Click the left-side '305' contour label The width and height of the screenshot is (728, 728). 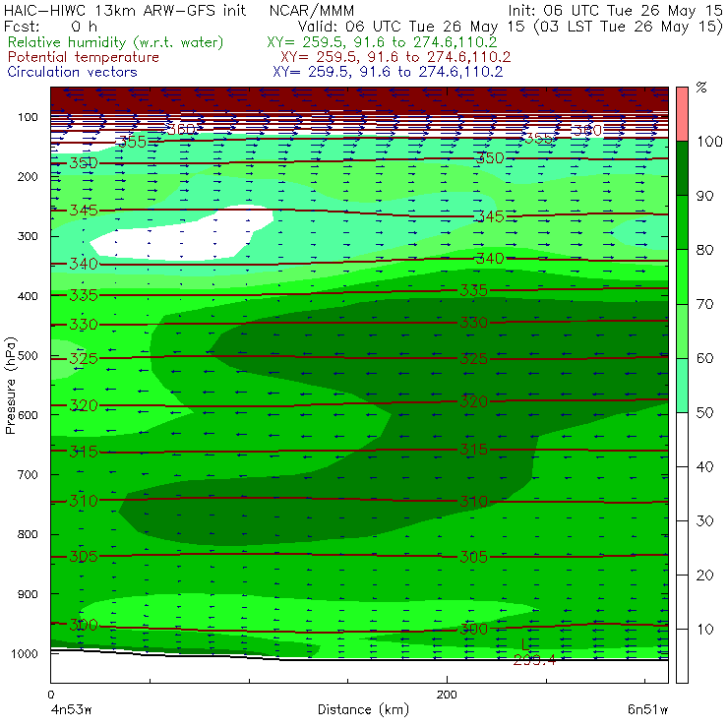tap(84, 556)
